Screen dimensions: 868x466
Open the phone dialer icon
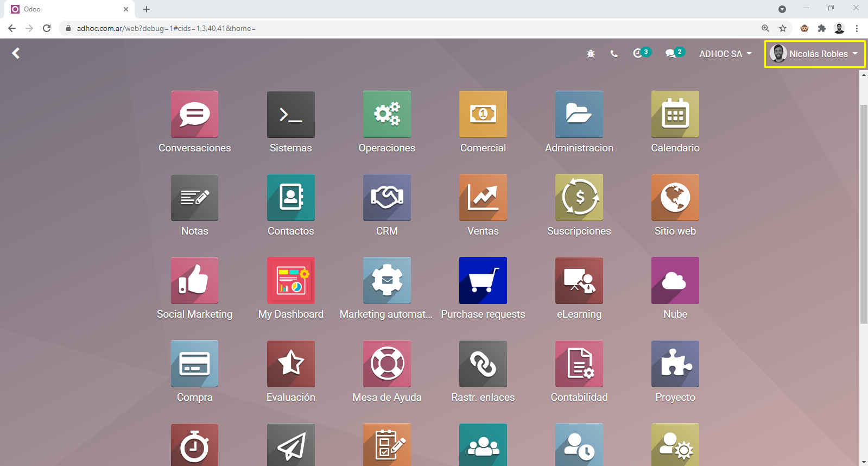[x=614, y=54]
